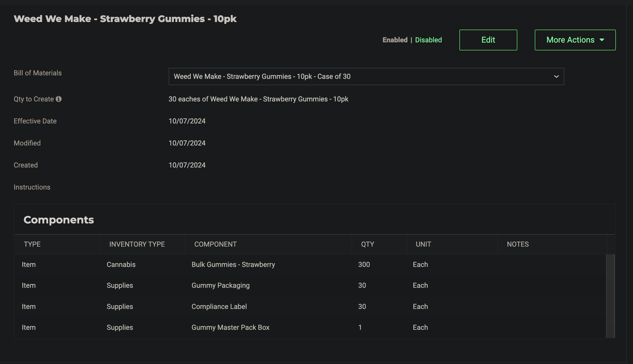The image size is (633, 364).
Task: Click Supplies in Compliance Label row
Action: [120, 307]
